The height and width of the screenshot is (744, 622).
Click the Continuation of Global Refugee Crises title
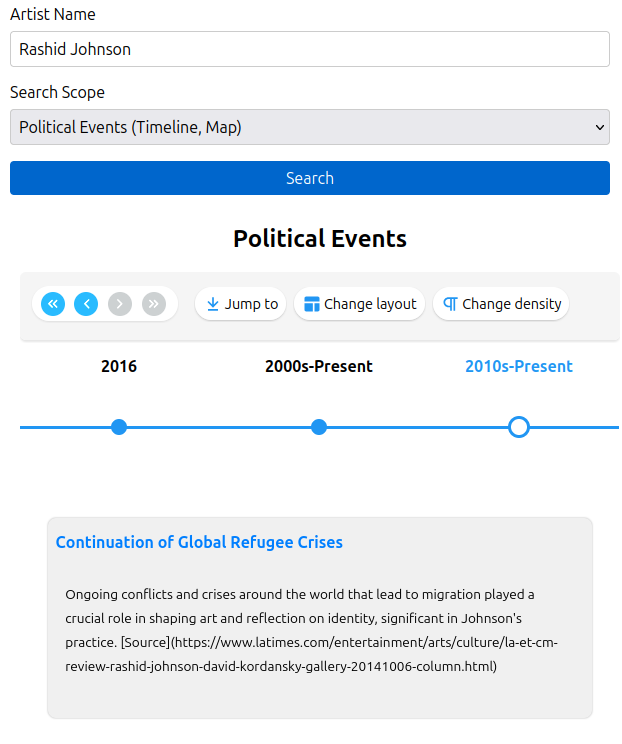click(199, 542)
